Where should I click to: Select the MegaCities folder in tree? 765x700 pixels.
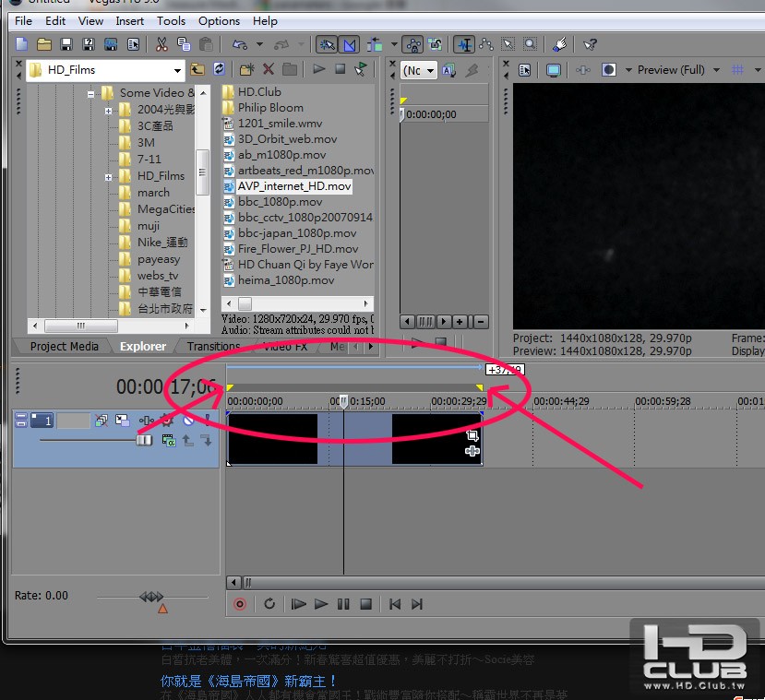pyautogui.click(x=165, y=209)
